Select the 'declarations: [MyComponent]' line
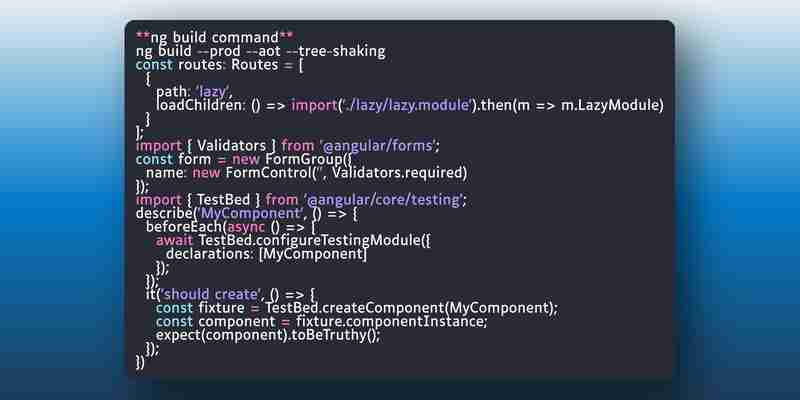 pyautogui.click(x=266, y=254)
